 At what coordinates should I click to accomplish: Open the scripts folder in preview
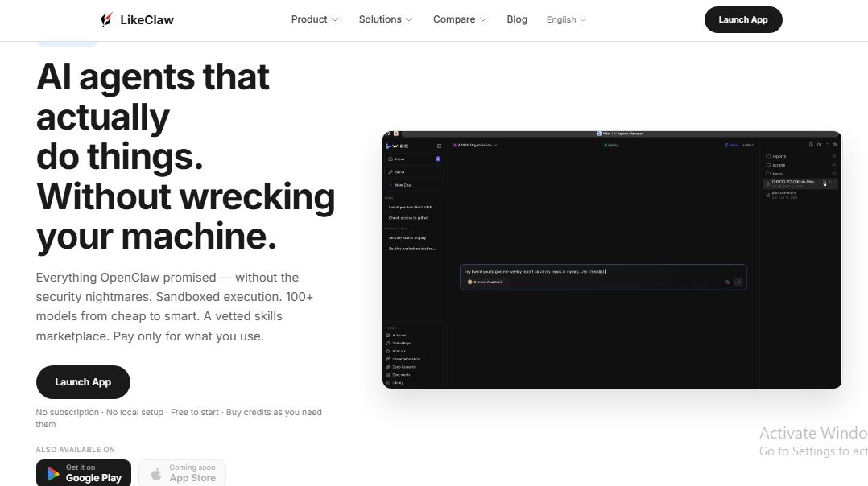800,165
